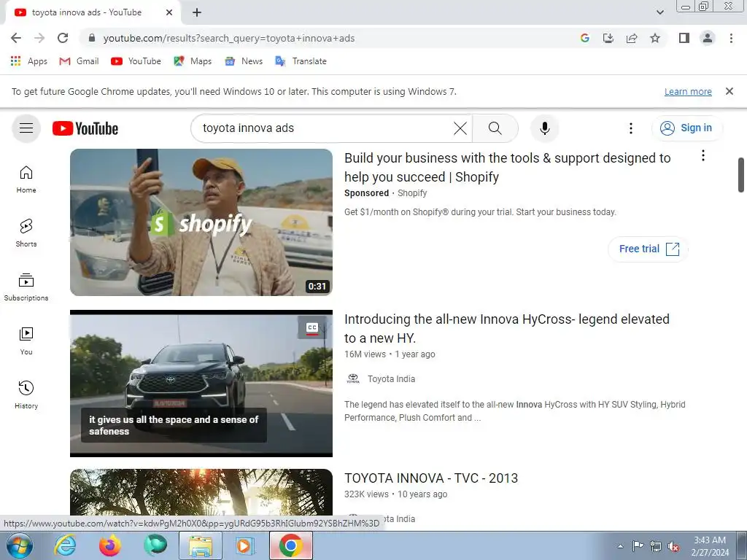Open the taskbar clock showing 3:43 AM

pyautogui.click(x=710, y=545)
